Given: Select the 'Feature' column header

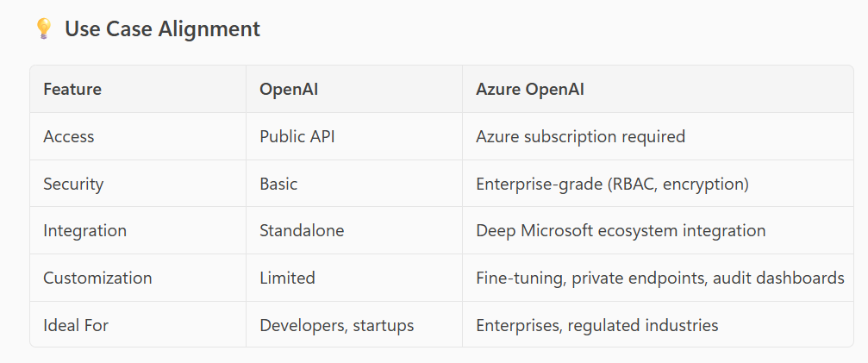Looking at the screenshot, I should [72, 89].
